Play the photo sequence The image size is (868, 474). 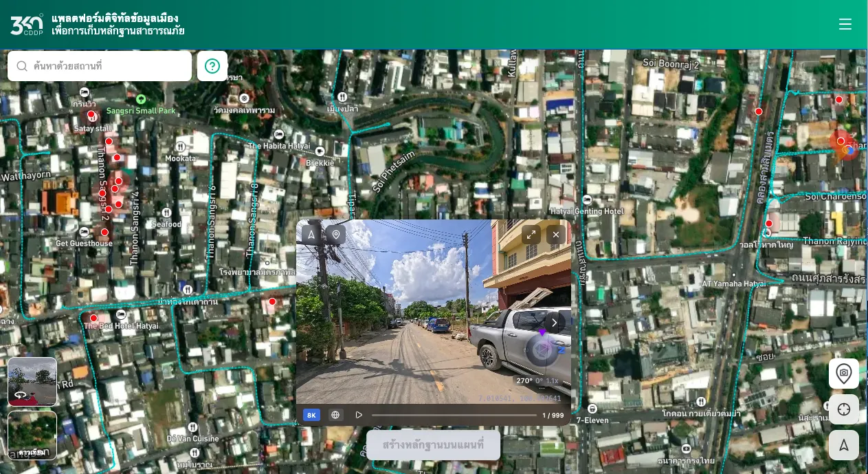(x=359, y=415)
